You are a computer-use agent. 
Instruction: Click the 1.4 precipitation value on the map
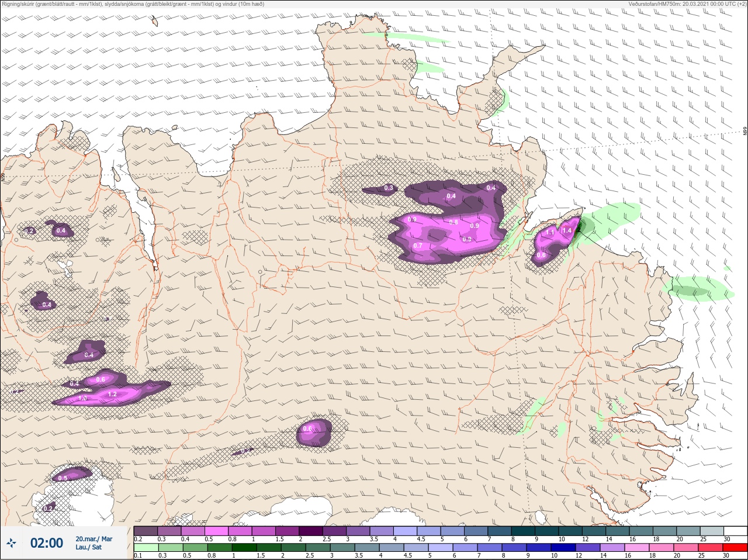(566, 231)
